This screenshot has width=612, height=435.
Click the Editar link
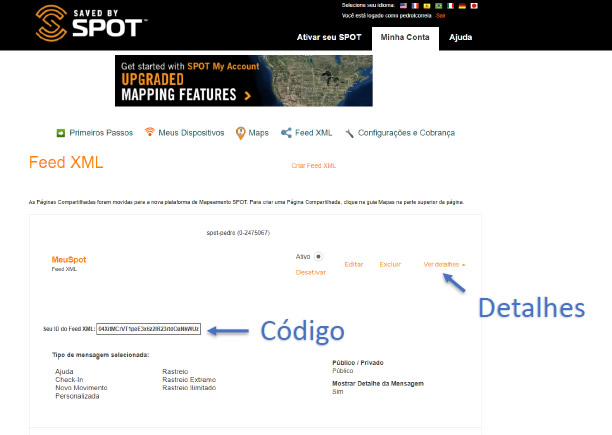coord(354,265)
